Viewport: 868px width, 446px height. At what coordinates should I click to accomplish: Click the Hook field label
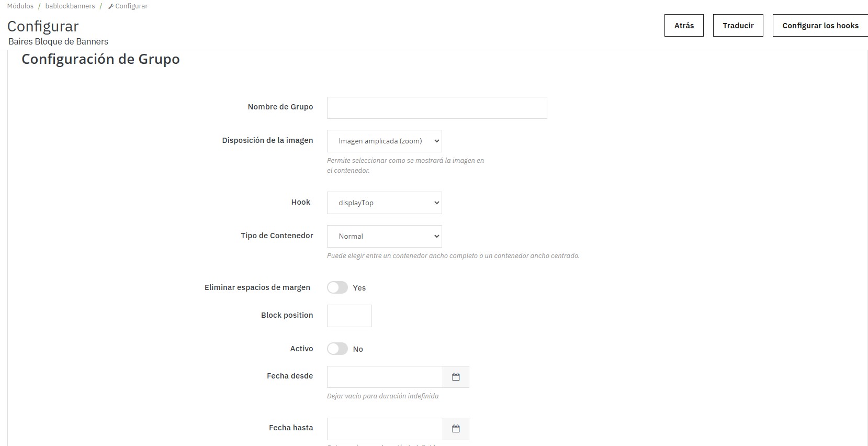pos(301,202)
